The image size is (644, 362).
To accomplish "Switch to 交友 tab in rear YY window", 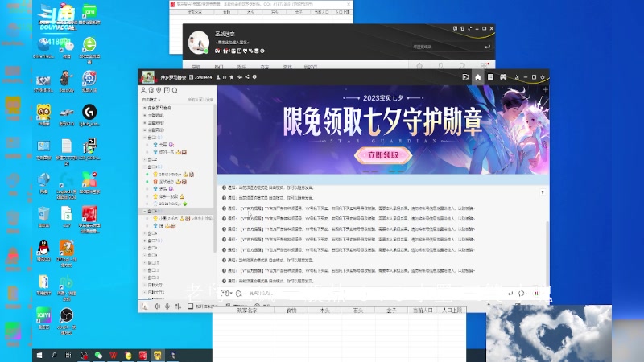I will click(x=265, y=67).
